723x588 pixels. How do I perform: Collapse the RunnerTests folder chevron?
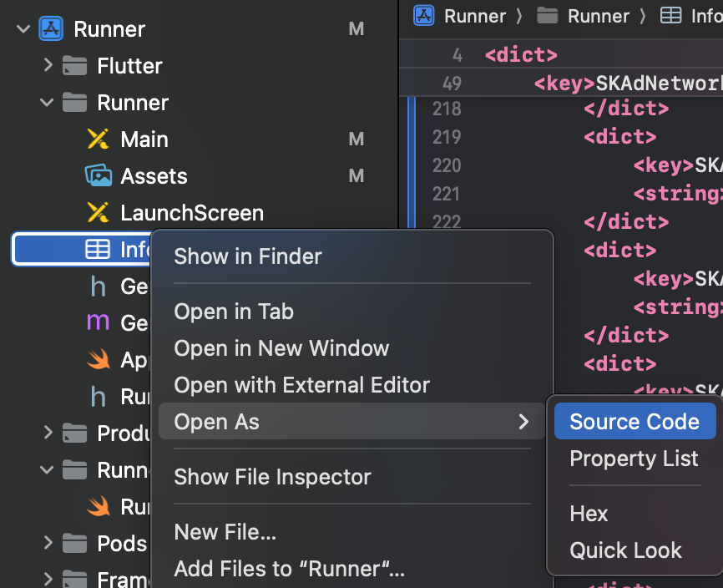[47, 470]
